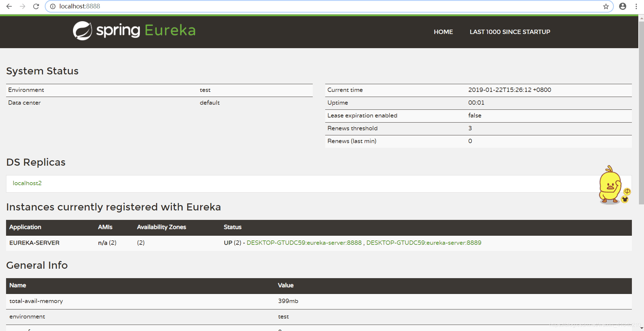The height and width of the screenshot is (331, 644).
Task: Click the General Info heading
Action: click(37, 265)
